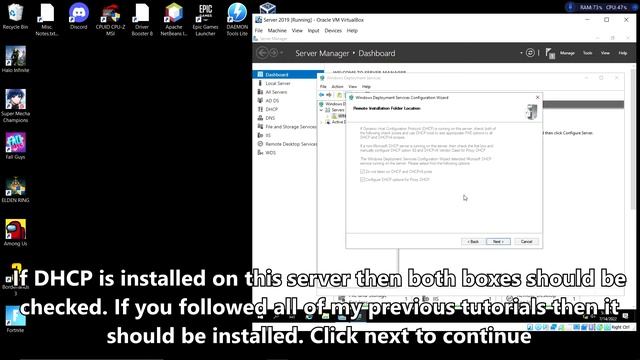Open the Recycle Bin desktop icon

pyautogui.click(x=15, y=16)
